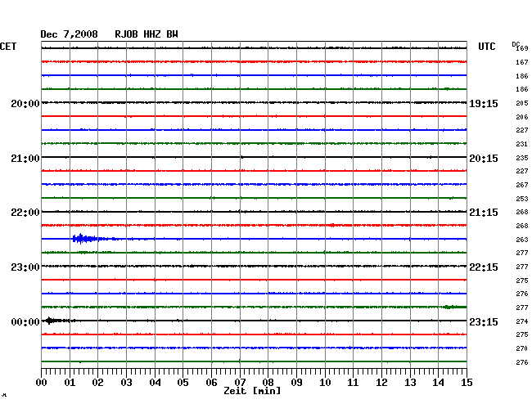Click the DC value 267
The height and width of the screenshot is (404, 532).
(522, 185)
